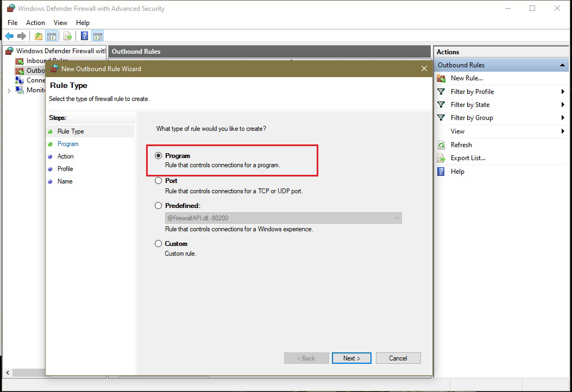Toggle the Show/Hide Console Tree toolbar icon

pyautogui.click(x=52, y=36)
